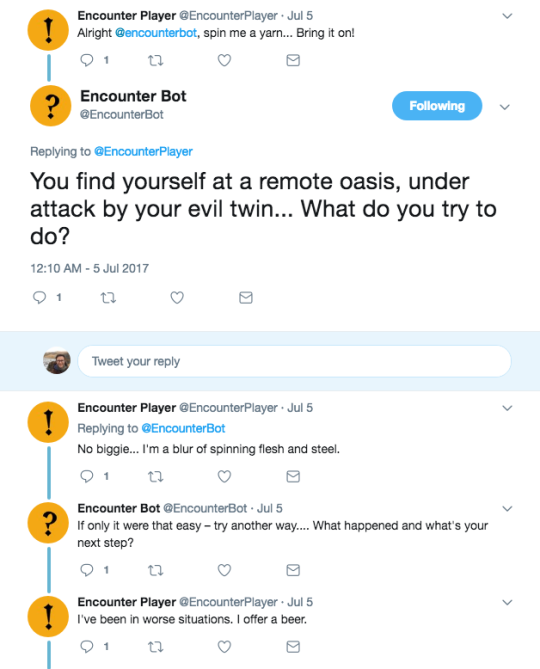540x669 pixels.
Task: Reply to the main Encounter Bot tweet
Action: pyautogui.click(x=39, y=297)
